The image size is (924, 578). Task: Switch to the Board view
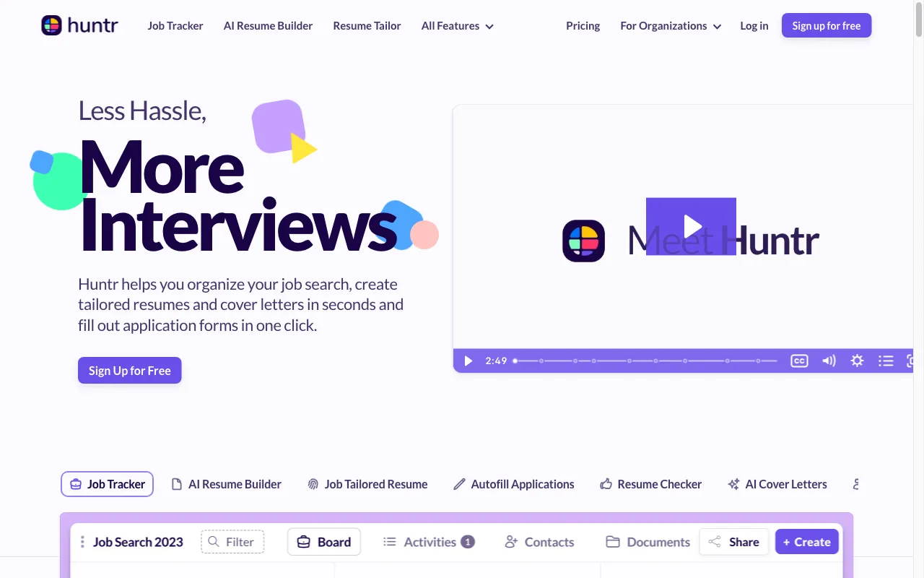[324, 542]
